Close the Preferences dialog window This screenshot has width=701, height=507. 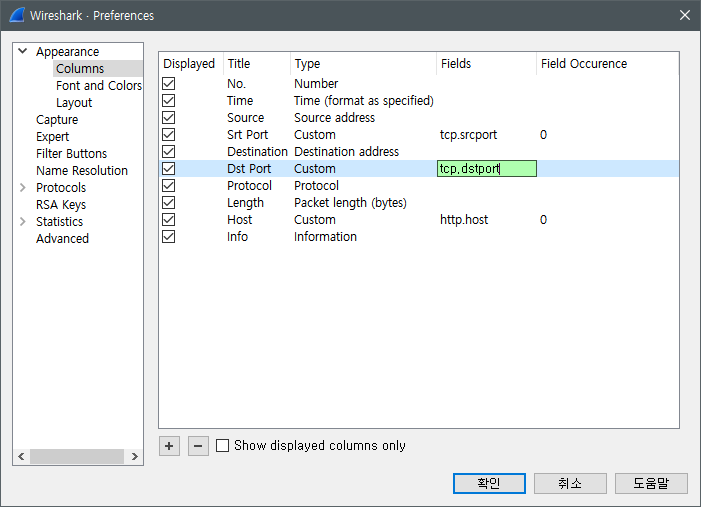point(684,15)
